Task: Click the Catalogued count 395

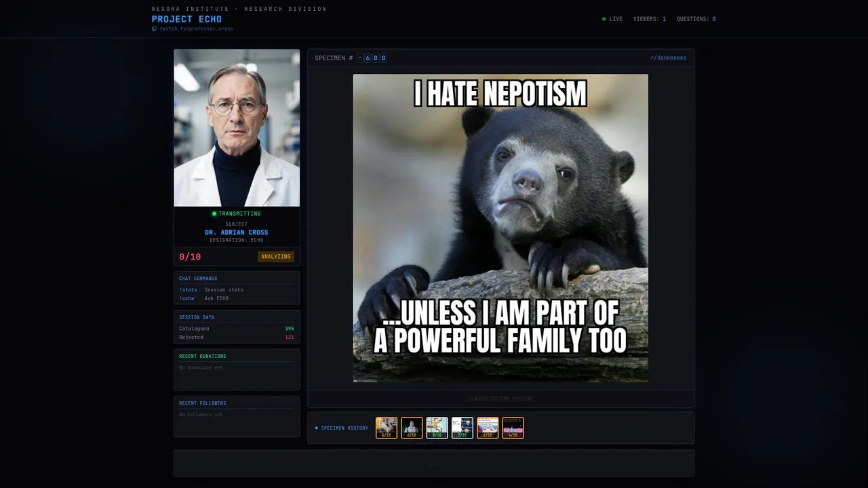Action: coord(290,329)
